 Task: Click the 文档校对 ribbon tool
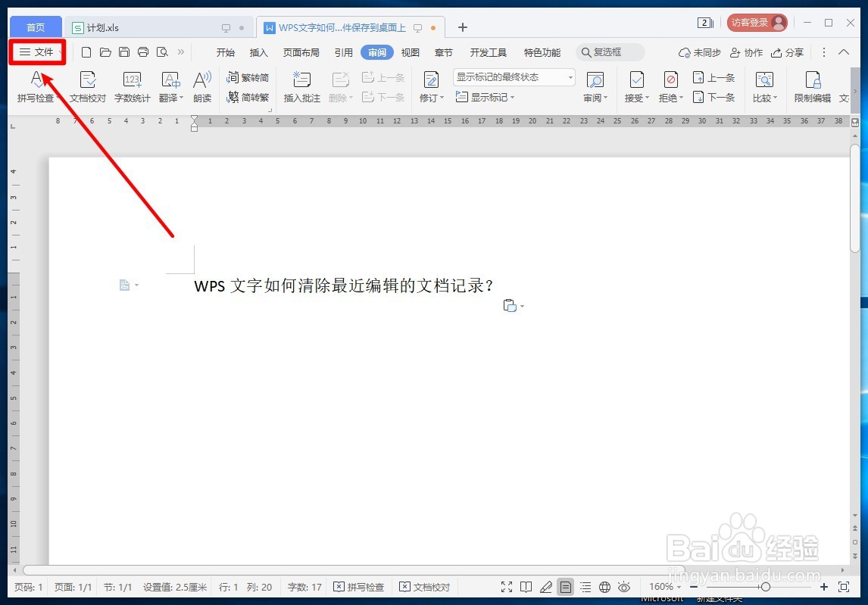[87, 87]
